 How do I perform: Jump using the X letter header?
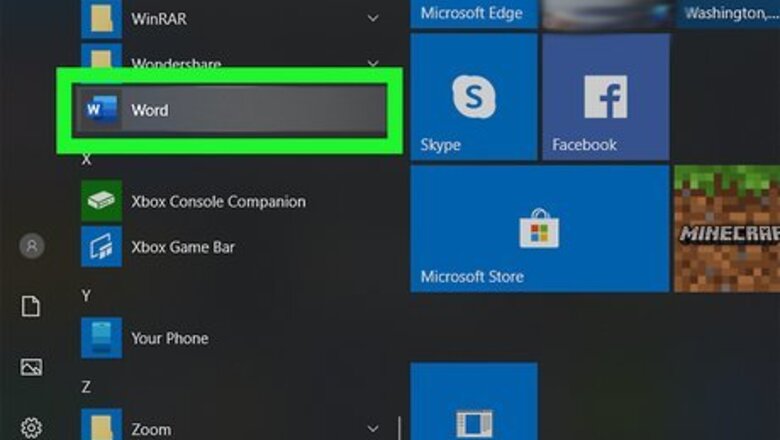[x=87, y=160]
